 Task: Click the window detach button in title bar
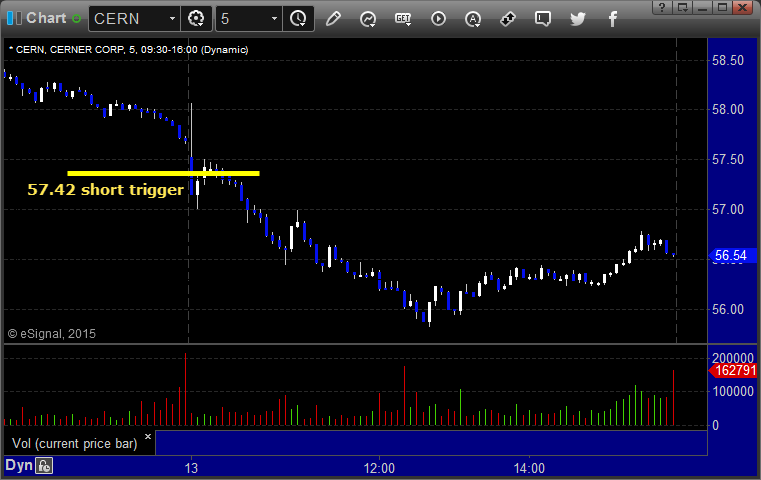click(682, 7)
